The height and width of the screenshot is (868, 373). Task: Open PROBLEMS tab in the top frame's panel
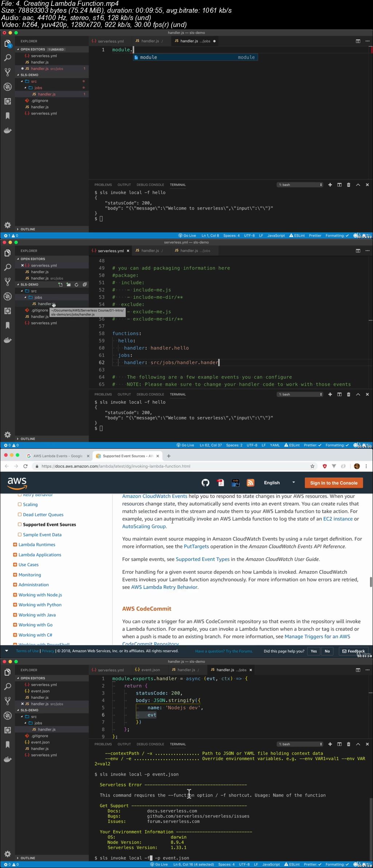(x=103, y=185)
